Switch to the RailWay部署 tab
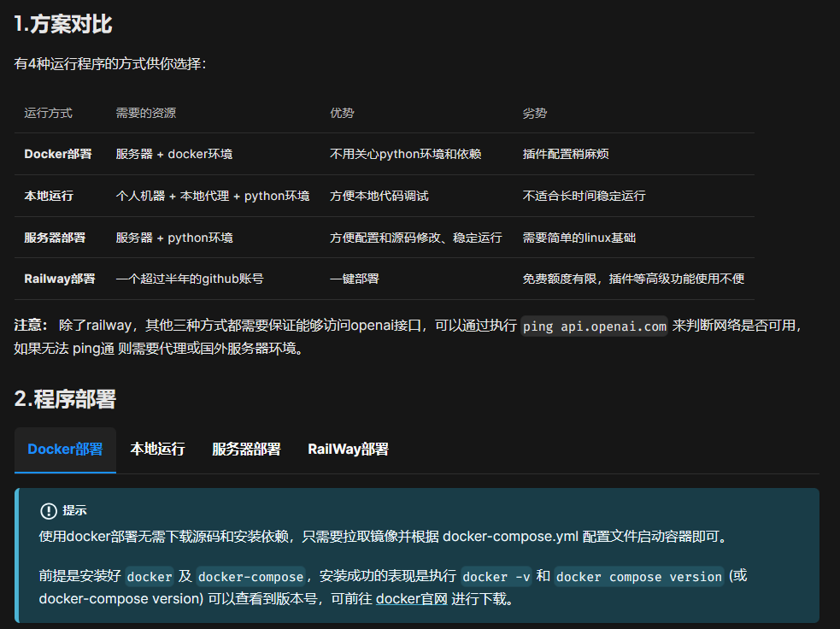 pos(348,450)
